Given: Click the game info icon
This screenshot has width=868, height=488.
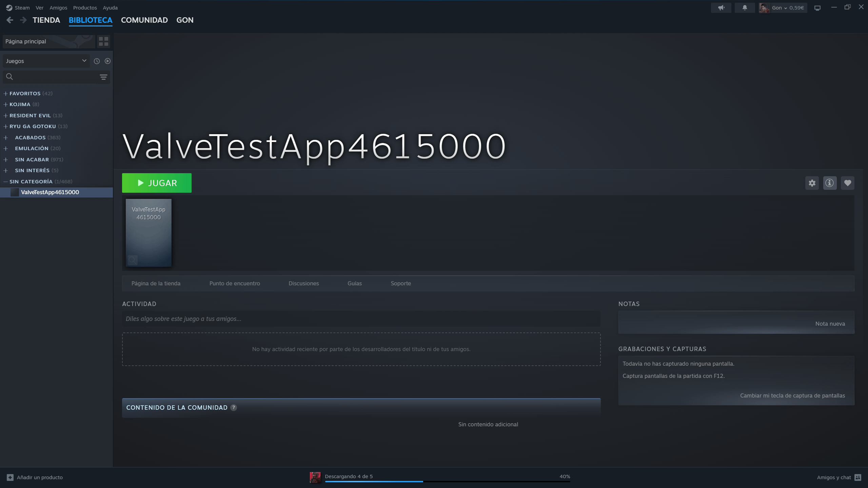Looking at the screenshot, I should [830, 183].
